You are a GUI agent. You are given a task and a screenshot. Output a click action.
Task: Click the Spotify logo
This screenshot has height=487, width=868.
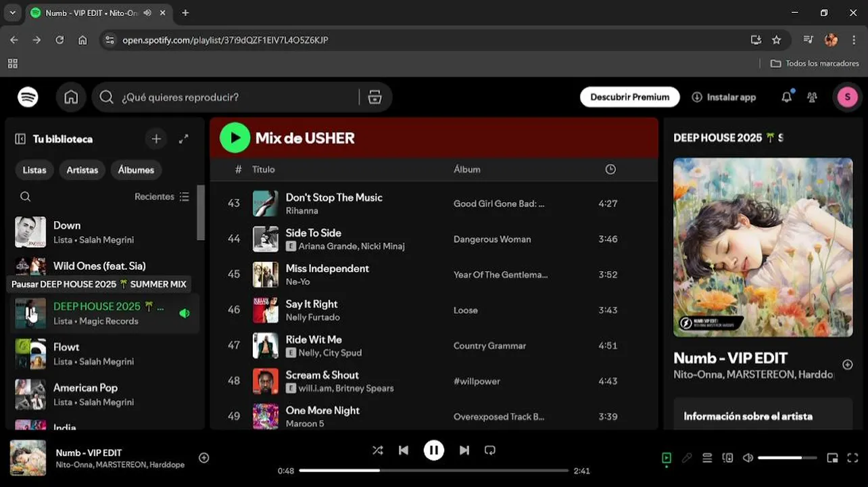(x=28, y=97)
